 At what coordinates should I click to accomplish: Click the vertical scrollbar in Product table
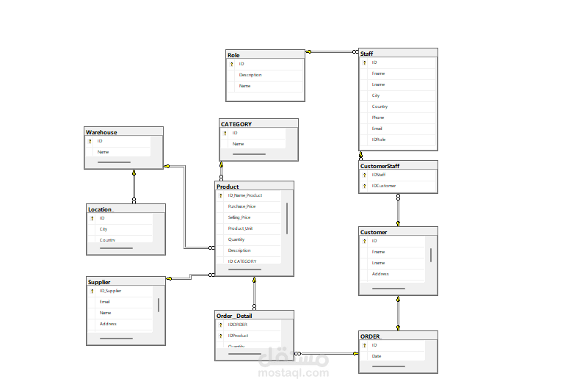(287, 218)
